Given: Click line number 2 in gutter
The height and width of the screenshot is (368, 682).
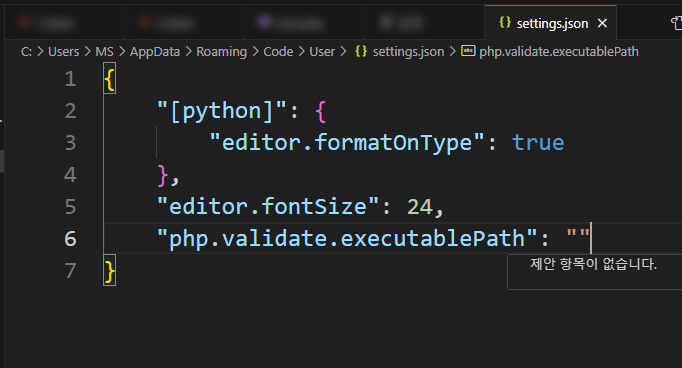Looking at the screenshot, I should click(70, 111).
